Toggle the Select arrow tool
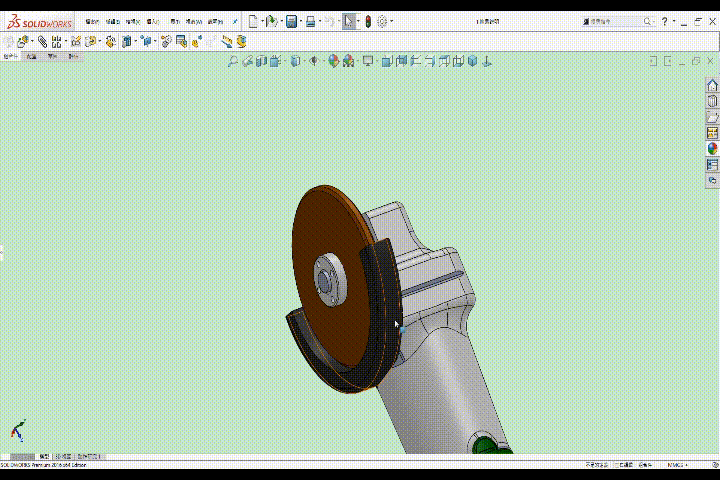The height and width of the screenshot is (480, 720). click(x=348, y=21)
